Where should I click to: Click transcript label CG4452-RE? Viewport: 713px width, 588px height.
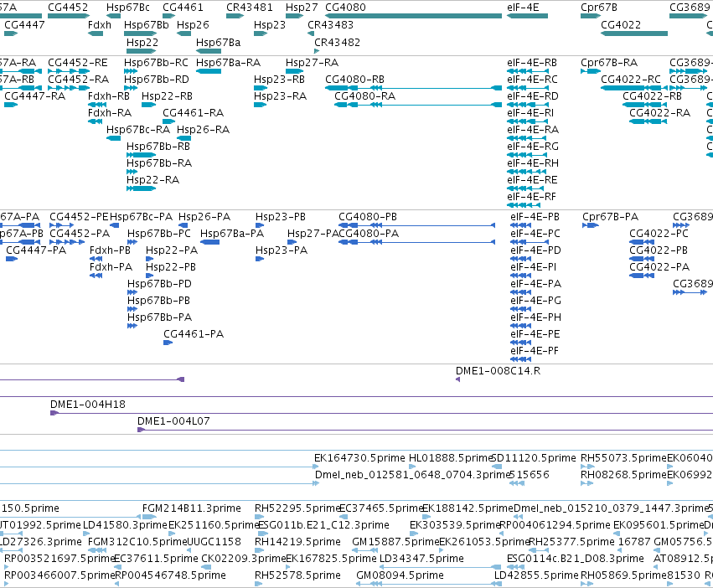78,62
